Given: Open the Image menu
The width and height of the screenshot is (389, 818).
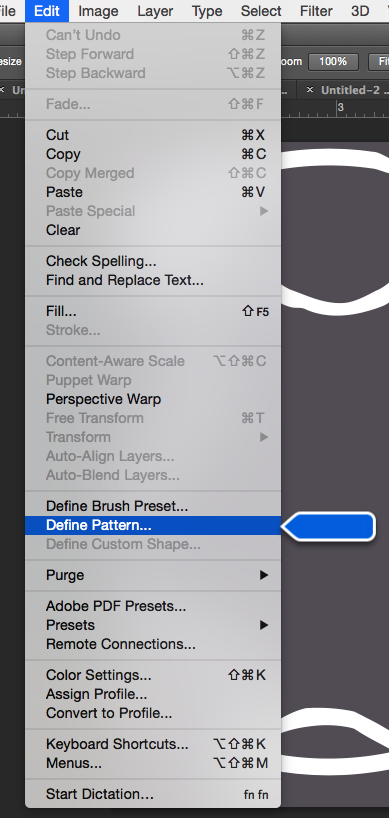Looking at the screenshot, I should pos(98,11).
